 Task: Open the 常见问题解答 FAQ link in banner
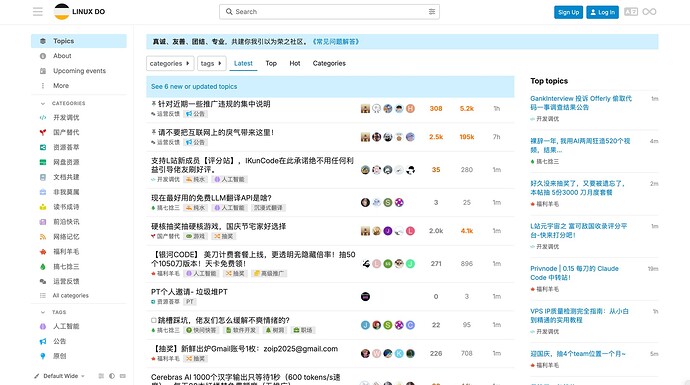(336, 42)
